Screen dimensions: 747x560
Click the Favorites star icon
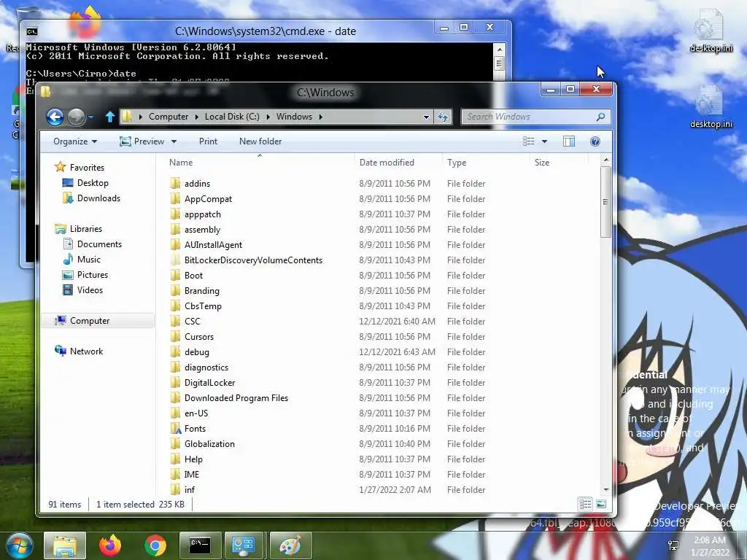[60, 167]
